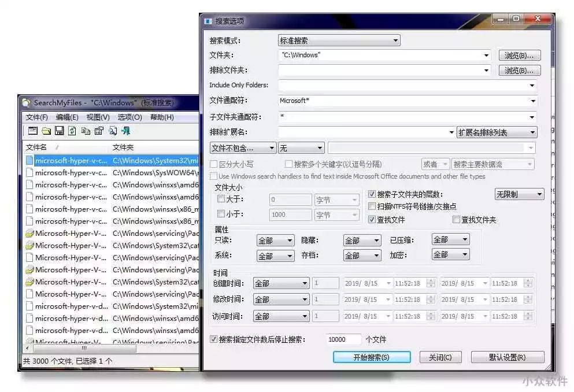Open the 存档 attribute dropdown
Viewport: 574px width, 392px height.
click(x=362, y=256)
